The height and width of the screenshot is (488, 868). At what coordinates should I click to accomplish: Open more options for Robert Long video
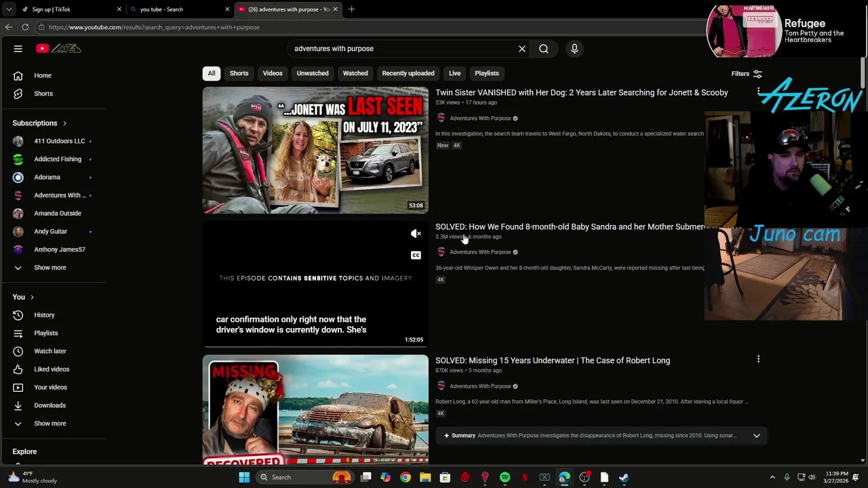pyautogui.click(x=758, y=359)
